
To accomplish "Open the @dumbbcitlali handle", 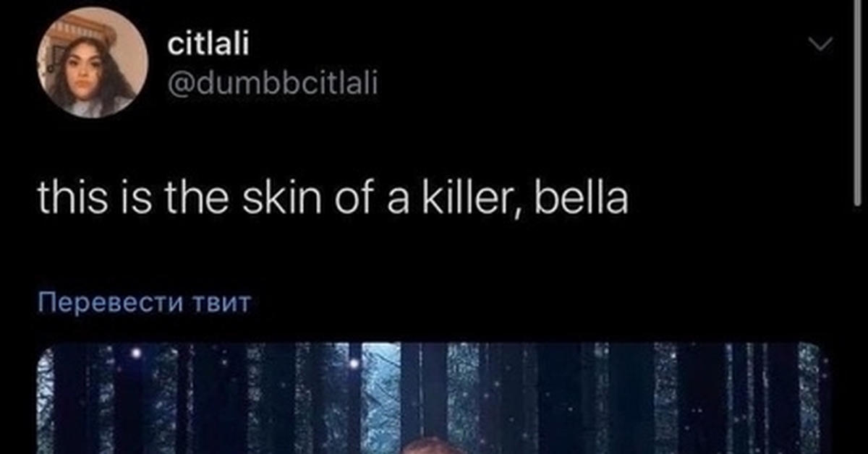I will coord(273,85).
